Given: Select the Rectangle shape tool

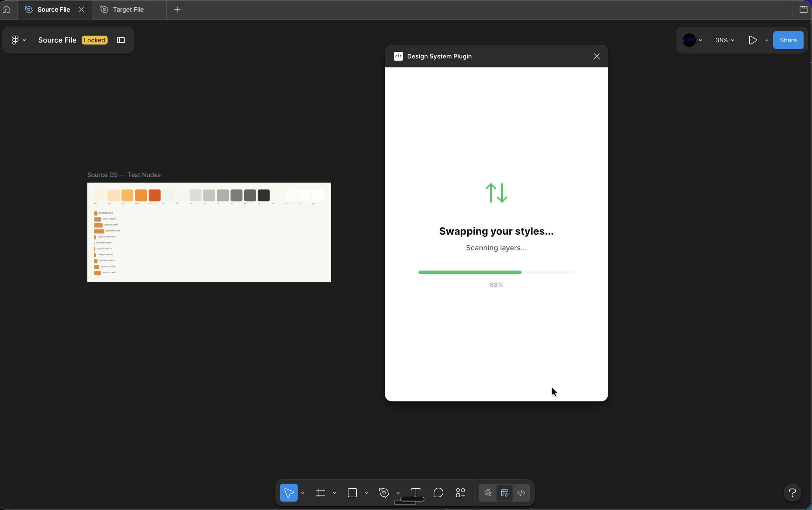Looking at the screenshot, I should (352, 493).
